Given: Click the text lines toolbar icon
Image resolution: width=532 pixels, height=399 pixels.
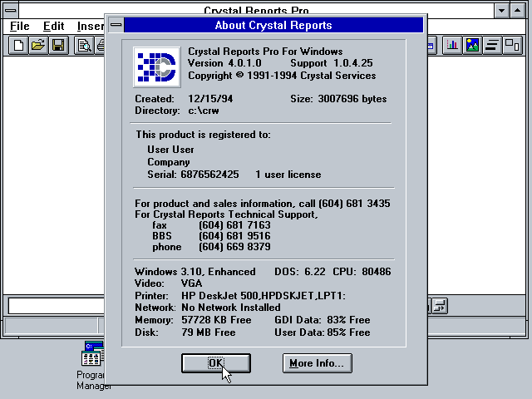Looking at the screenshot, I should (492, 46).
